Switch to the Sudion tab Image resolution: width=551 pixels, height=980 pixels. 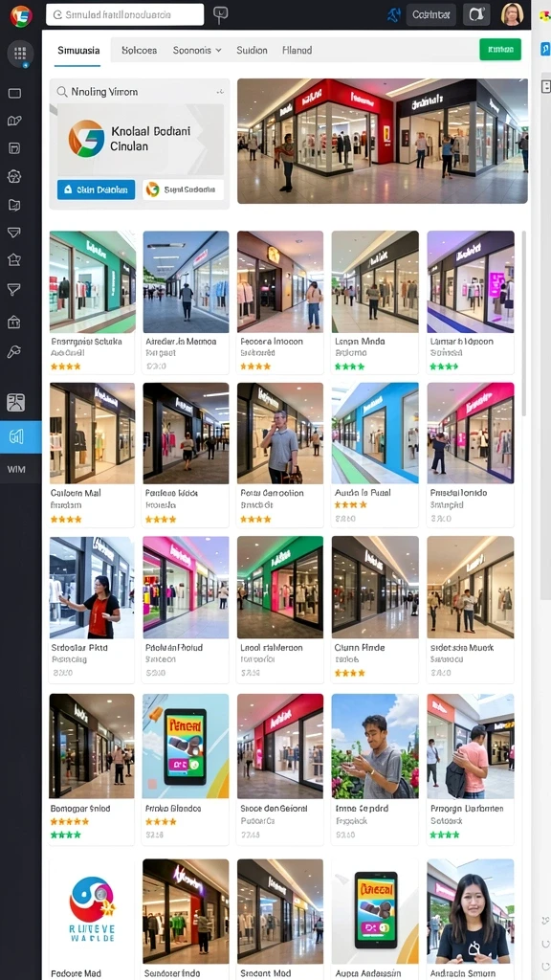(252, 50)
